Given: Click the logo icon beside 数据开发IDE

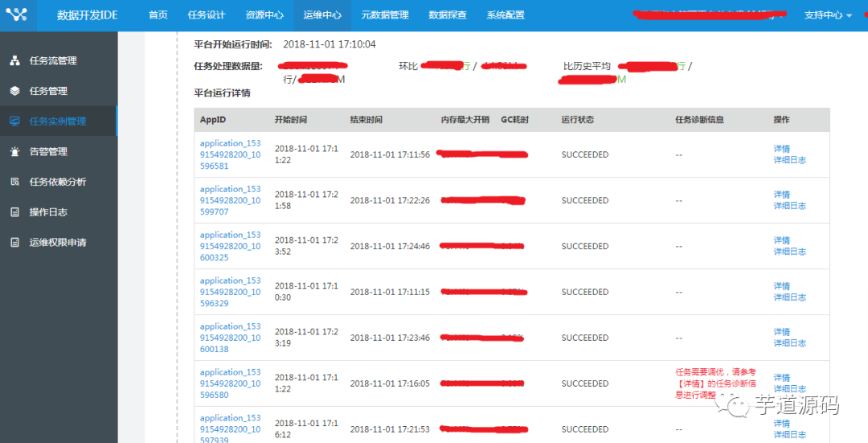Looking at the screenshot, I should pyautogui.click(x=17, y=15).
